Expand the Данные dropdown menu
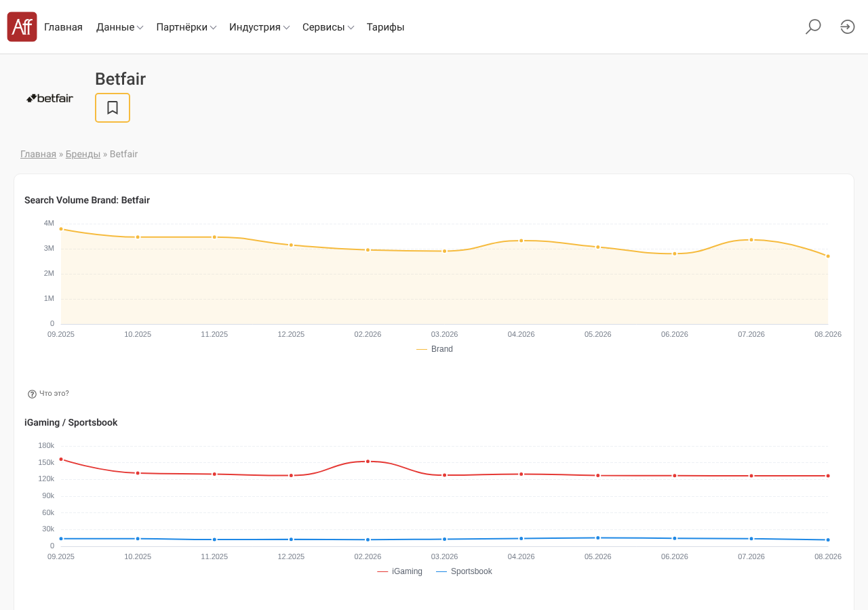The height and width of the screenshot is (610, 868). 119,27
